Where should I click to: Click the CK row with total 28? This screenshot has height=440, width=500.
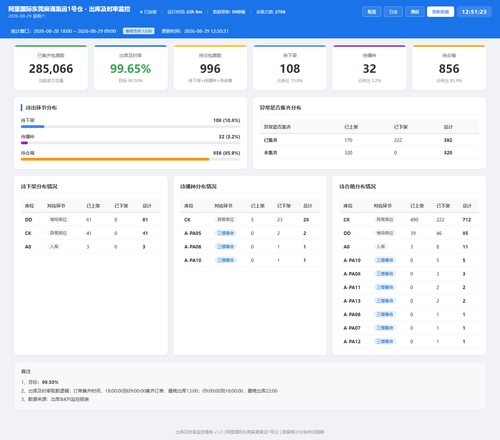click(250, 220)
